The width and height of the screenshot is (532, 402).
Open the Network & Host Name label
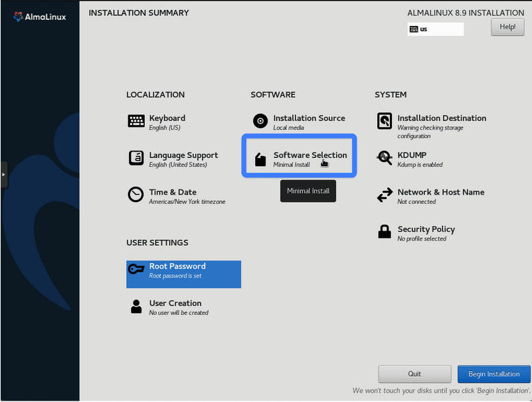pyautogui.click(x=441, y=192)
